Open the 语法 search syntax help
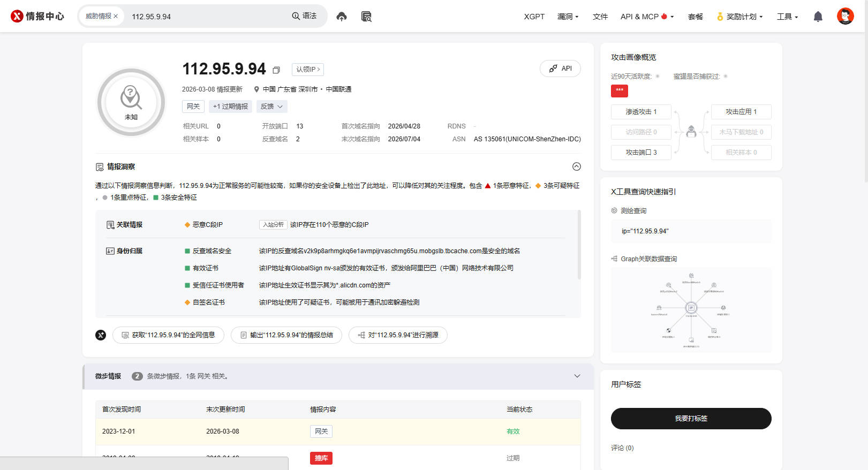This screenshot has width=868, height=470. (x=304, y=16)
